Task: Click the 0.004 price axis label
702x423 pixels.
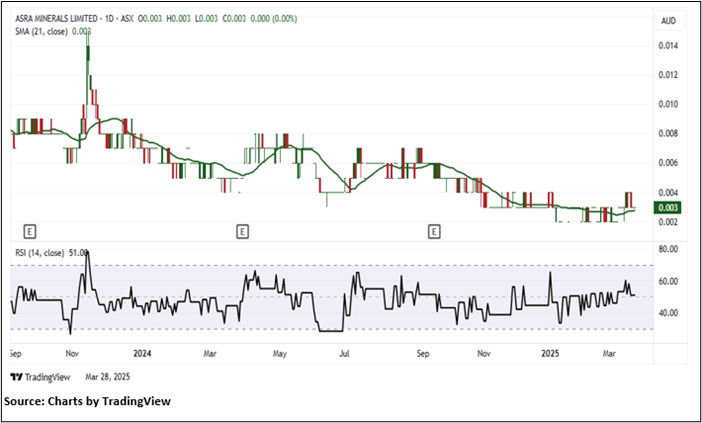Action: coord(668,192)
